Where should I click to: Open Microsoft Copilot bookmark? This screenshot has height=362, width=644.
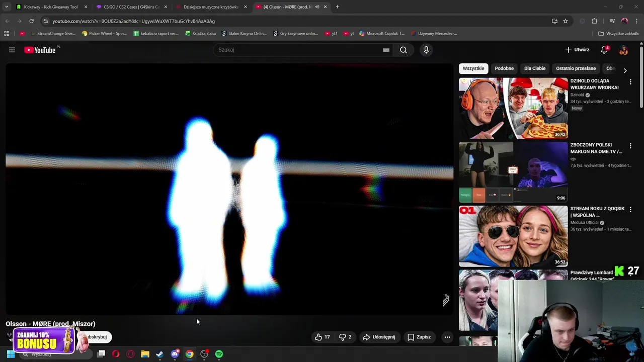[x=382, y=34]
